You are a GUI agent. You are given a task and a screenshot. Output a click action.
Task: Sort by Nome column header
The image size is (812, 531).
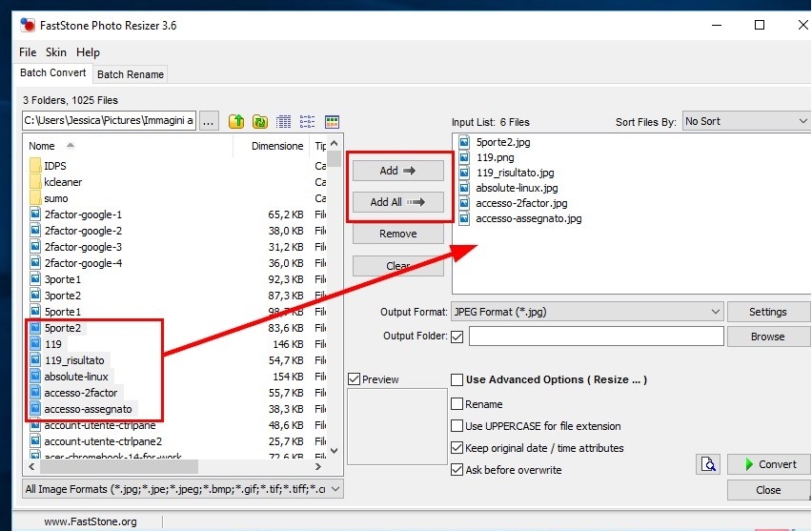[41, 146]
